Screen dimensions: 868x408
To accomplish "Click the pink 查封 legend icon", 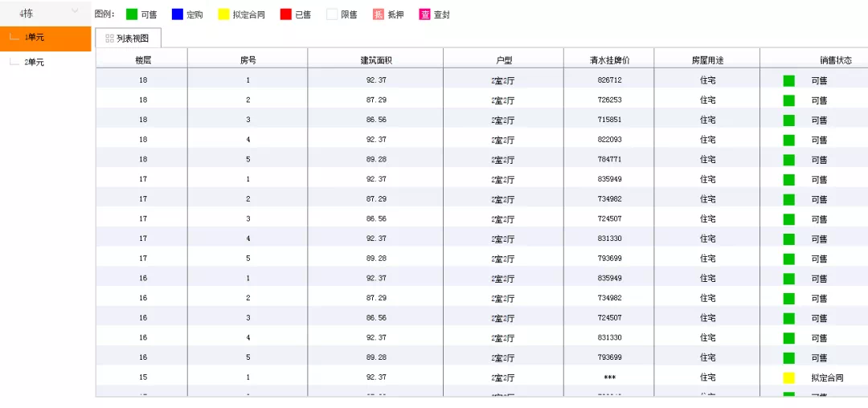I will tap(424, 14).
